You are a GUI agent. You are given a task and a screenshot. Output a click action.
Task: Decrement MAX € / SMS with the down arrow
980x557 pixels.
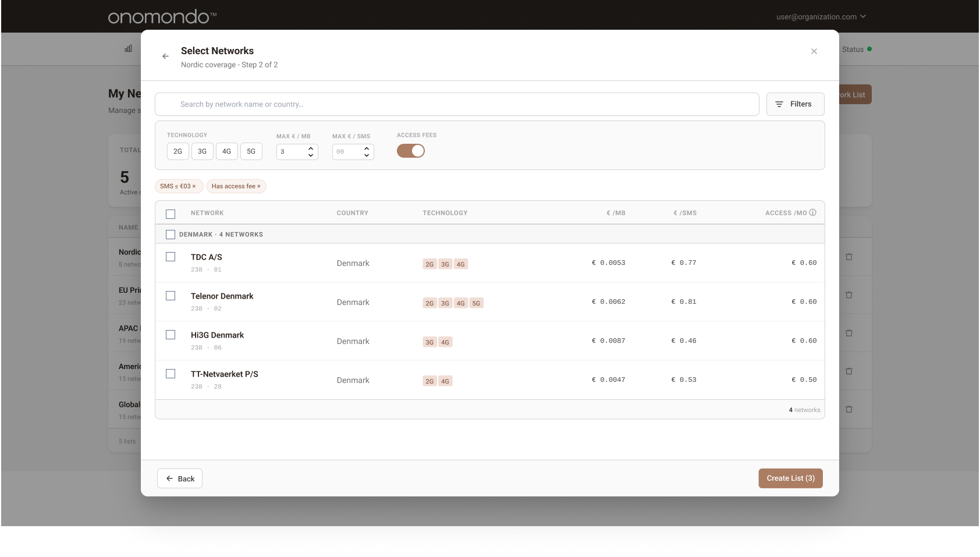click(x=367, y=155)
